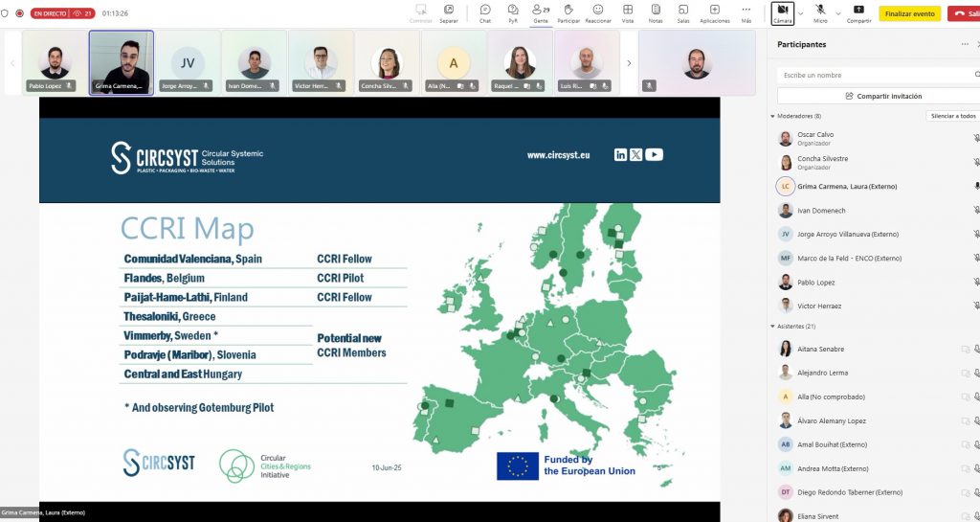Image resolution: width=980 pixels, height=522 pixels.
Task: Toggle the Micro mute state
Action: [820, 13]
